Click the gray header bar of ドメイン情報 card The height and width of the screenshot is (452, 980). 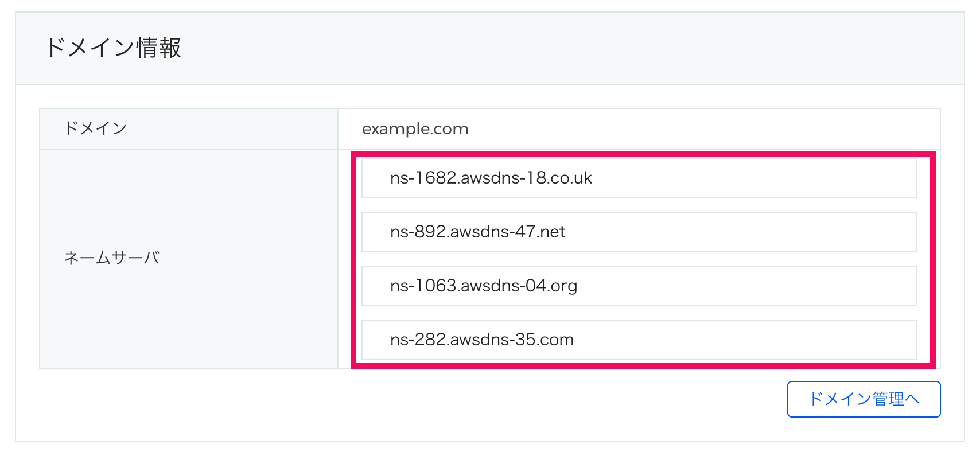[490, 49]
